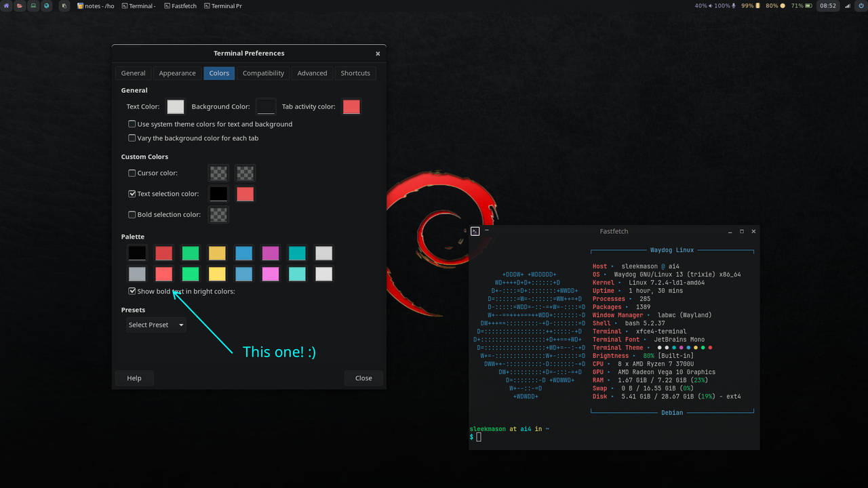
Task: Click the shell prompt cursor in the Fastfetch terminal
Action: point(478,437)
